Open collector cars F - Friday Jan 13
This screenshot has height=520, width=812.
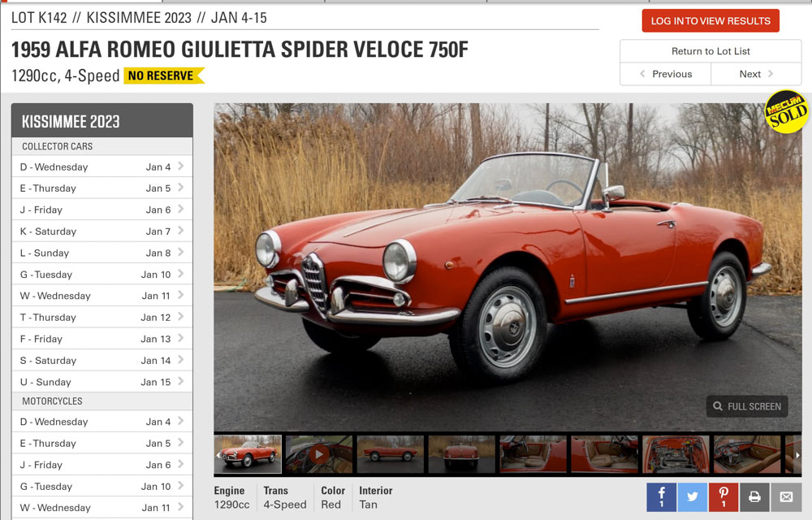[102, 339]
